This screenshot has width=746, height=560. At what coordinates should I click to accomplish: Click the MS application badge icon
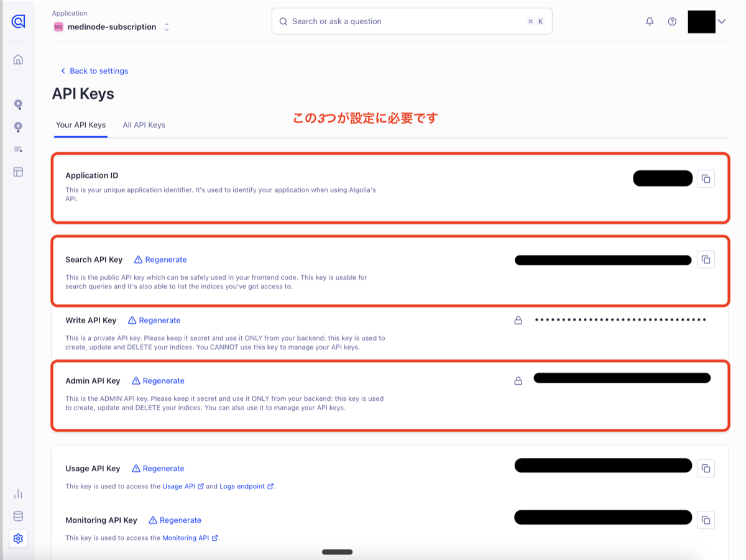(58, 27)
